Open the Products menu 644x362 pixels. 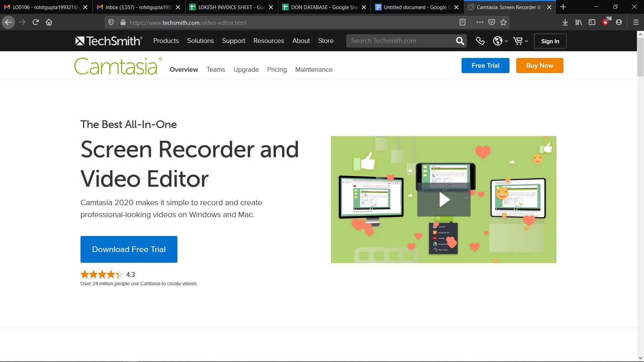[166, 41]
